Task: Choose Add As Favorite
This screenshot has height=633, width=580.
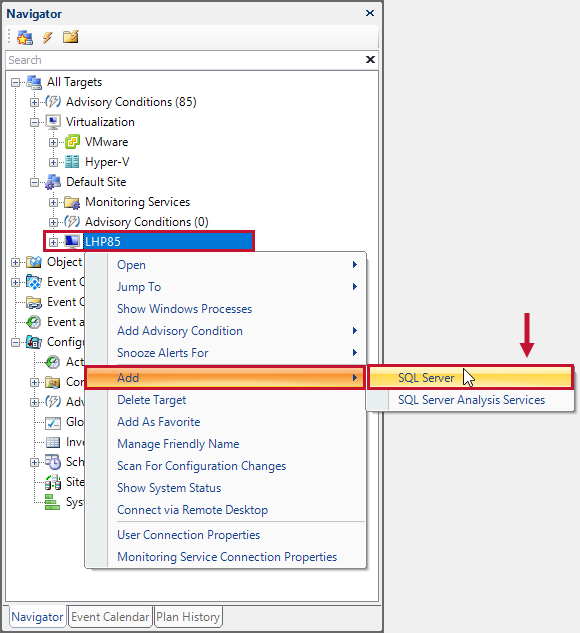Action: pyautogui.click(x=226, y=422)
